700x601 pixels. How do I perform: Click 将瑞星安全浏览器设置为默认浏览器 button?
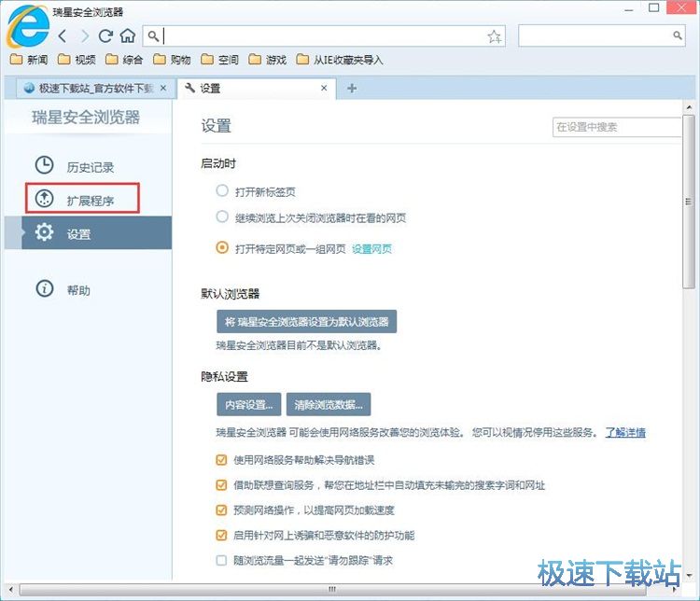pos(307,321)
